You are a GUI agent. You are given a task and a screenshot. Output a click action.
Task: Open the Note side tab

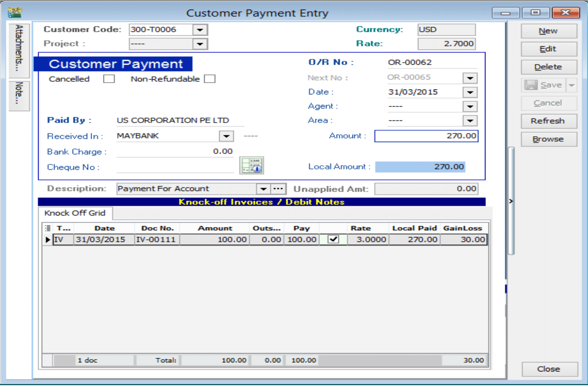[x=19, y=94]
